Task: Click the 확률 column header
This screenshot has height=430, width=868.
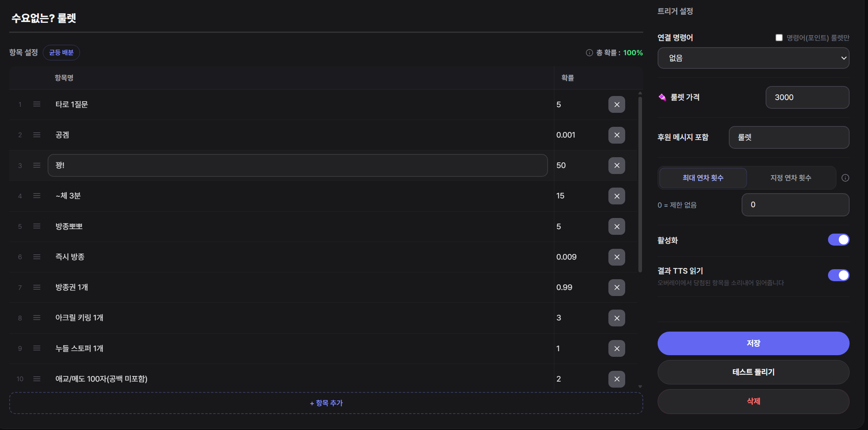Action: click(x=568, y=78)
